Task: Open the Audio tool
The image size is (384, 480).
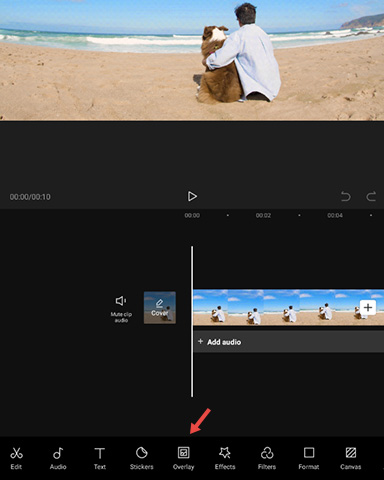Action: [58, 458]
